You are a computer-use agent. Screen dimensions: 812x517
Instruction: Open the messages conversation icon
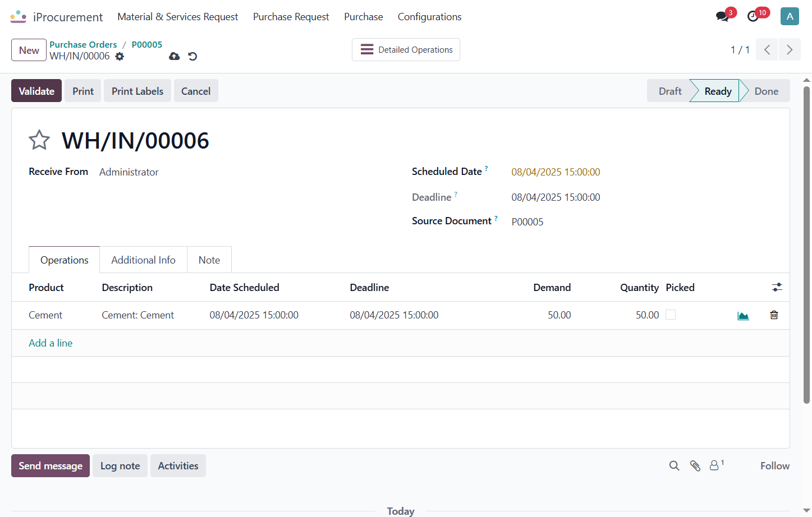coord(722,17)
